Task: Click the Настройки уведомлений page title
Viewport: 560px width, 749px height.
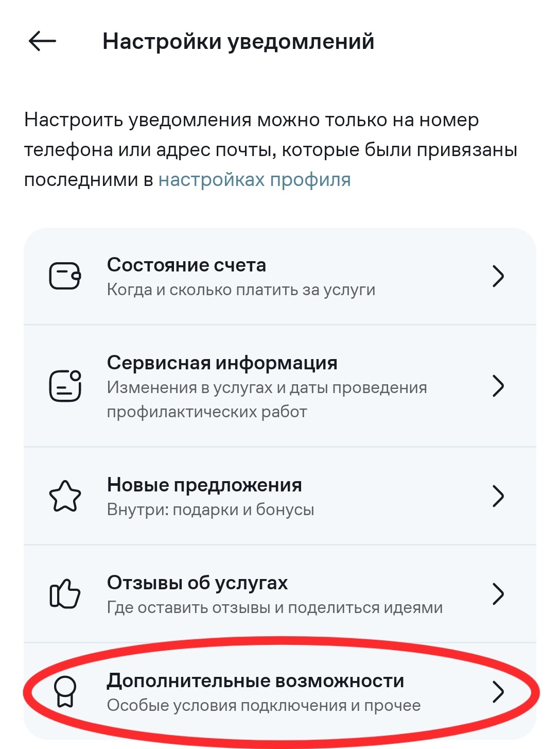Action: 238,41
